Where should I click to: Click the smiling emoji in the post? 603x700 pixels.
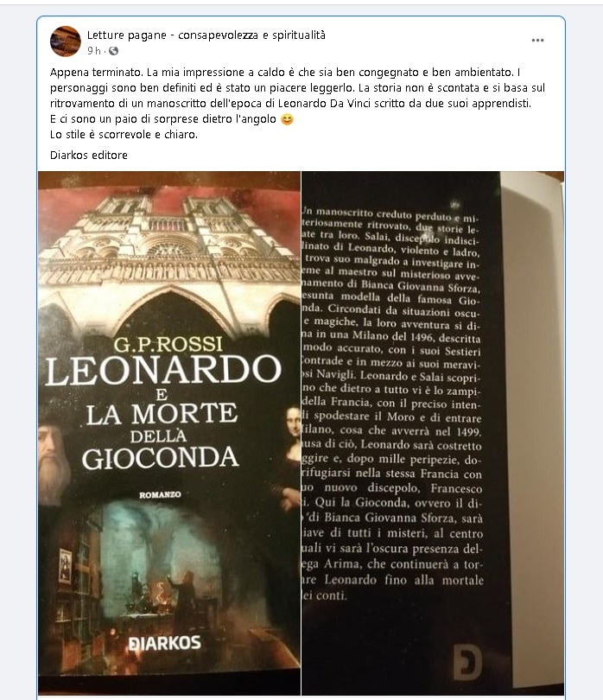click(287, 119)
